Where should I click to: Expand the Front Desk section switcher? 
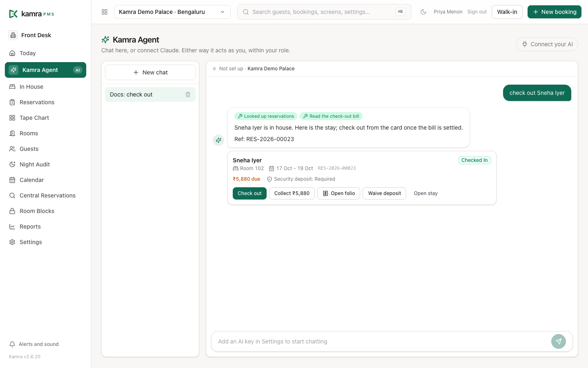45,35
